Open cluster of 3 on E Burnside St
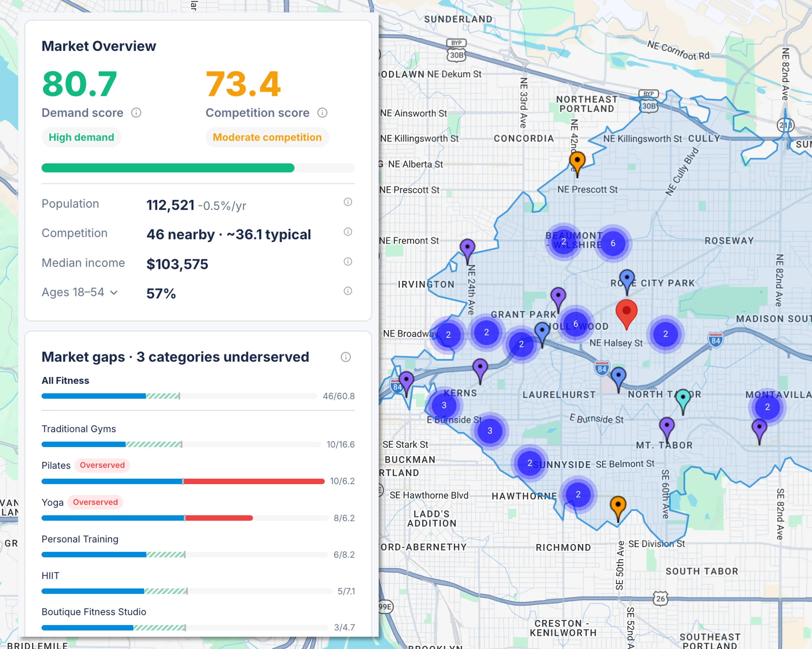 tap(490, 431)
